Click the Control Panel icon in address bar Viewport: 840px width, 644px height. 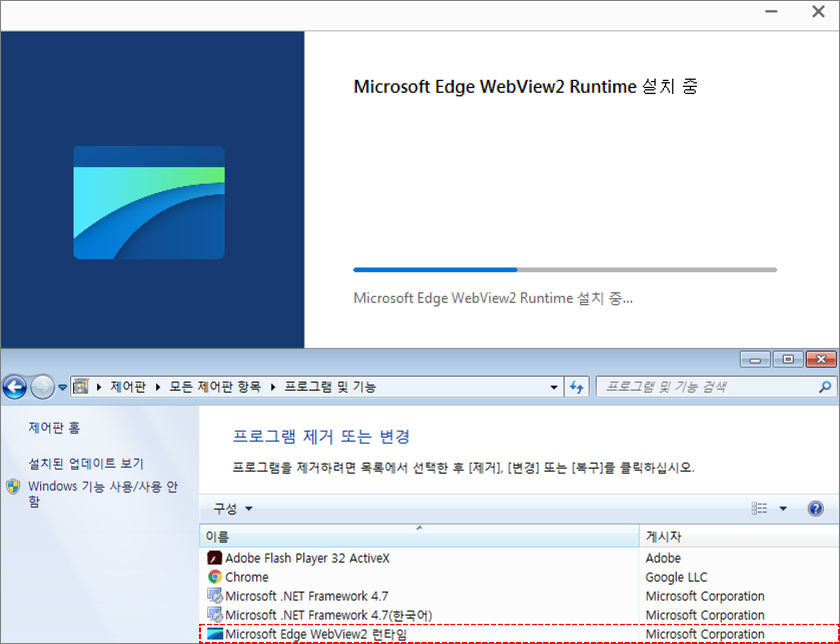(81, 387)
